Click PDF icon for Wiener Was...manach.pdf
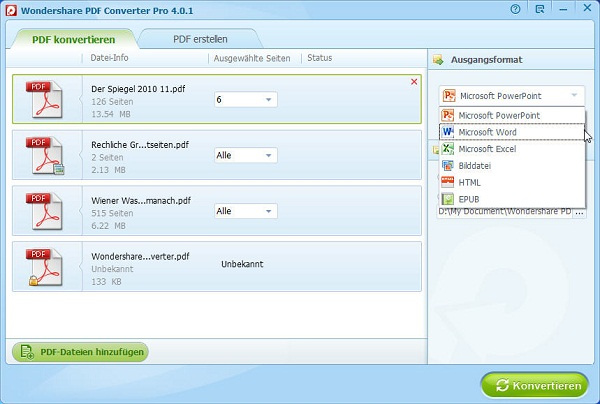600x404 pixels. 44,211
